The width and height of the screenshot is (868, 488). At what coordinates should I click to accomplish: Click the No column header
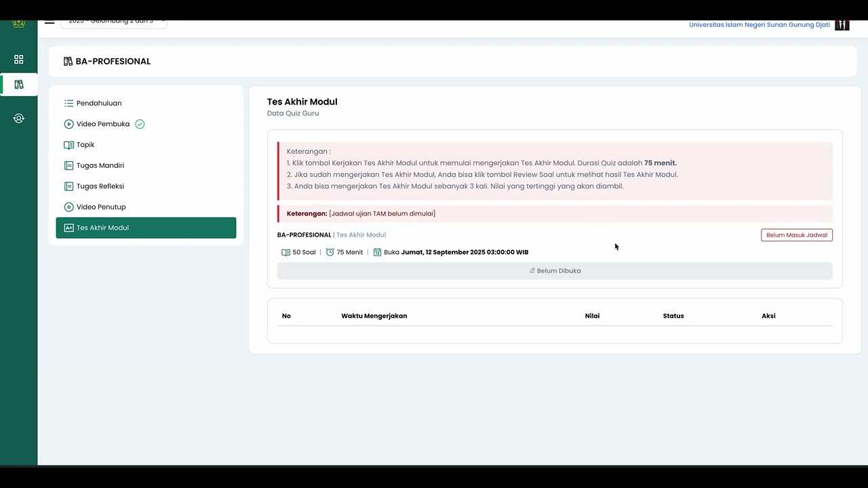coord(286,316)
